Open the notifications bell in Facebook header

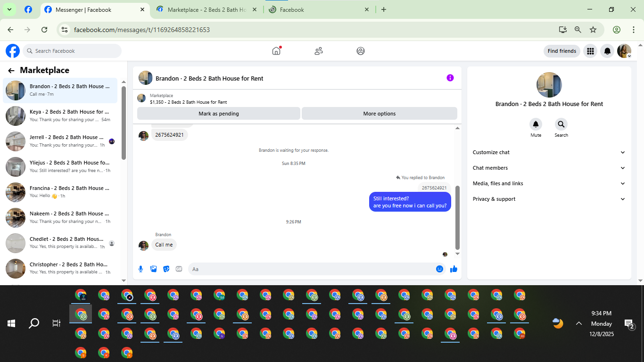(x=608, y=51)
